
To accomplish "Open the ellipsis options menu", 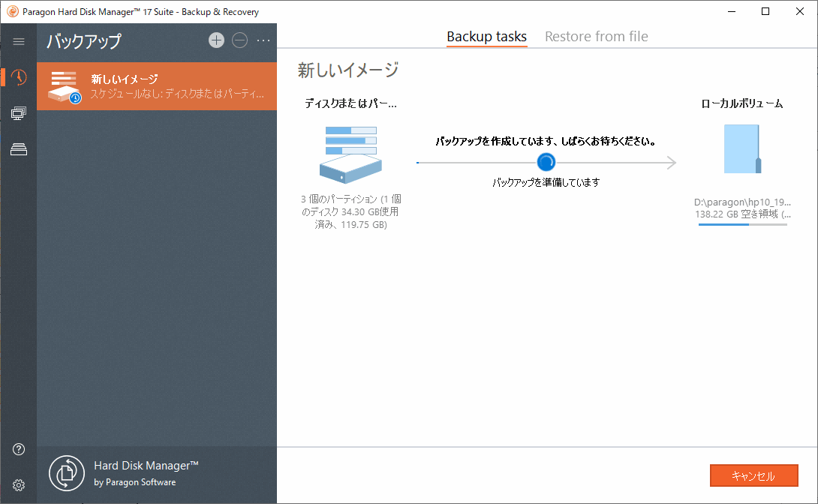I will pyautogui.click(x=263, y=40).
